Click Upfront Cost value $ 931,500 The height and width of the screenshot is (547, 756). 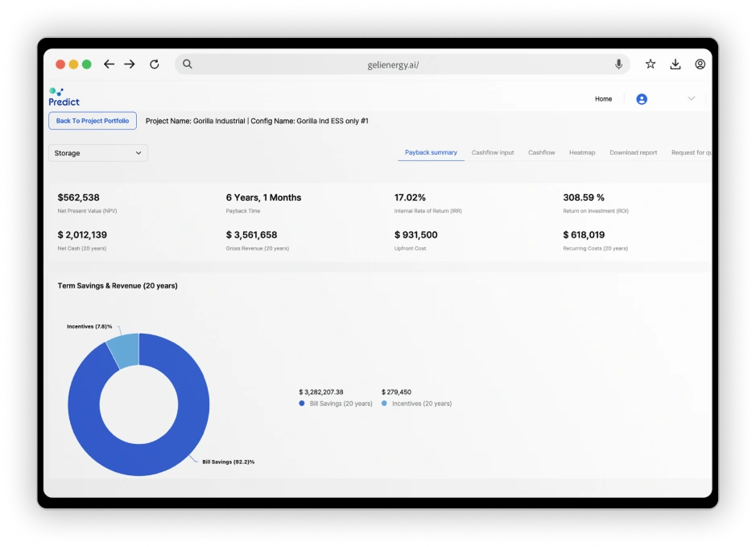(415, 235)
